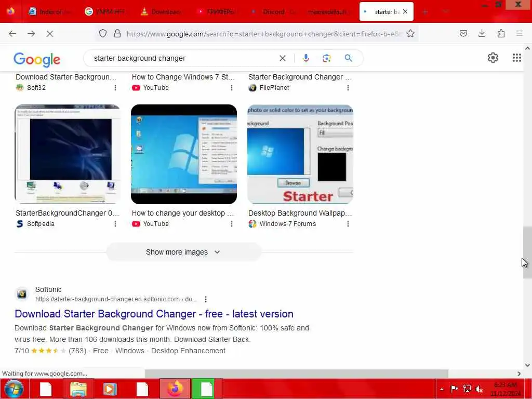Click the site security padlock icon

point(117,33)
